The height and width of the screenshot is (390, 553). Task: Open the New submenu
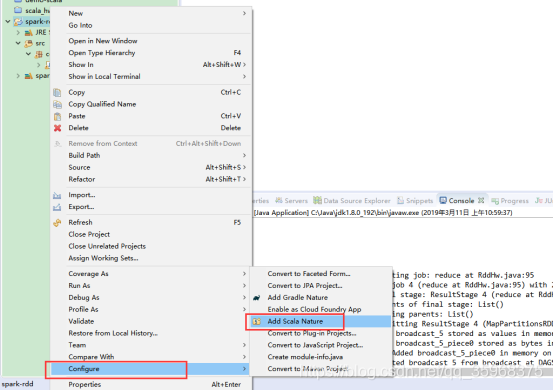pyautogui.click(x=152, y=13)
